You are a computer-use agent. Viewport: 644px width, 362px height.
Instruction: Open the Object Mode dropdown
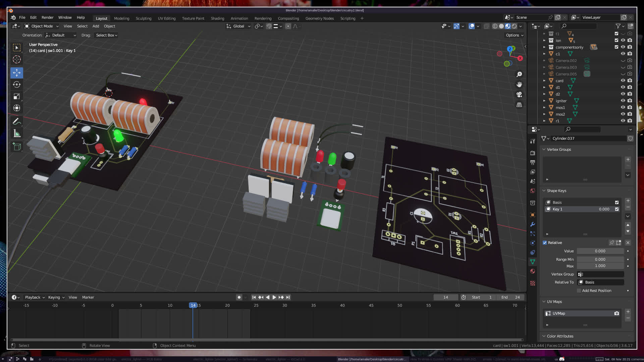(x=42, y=26)
